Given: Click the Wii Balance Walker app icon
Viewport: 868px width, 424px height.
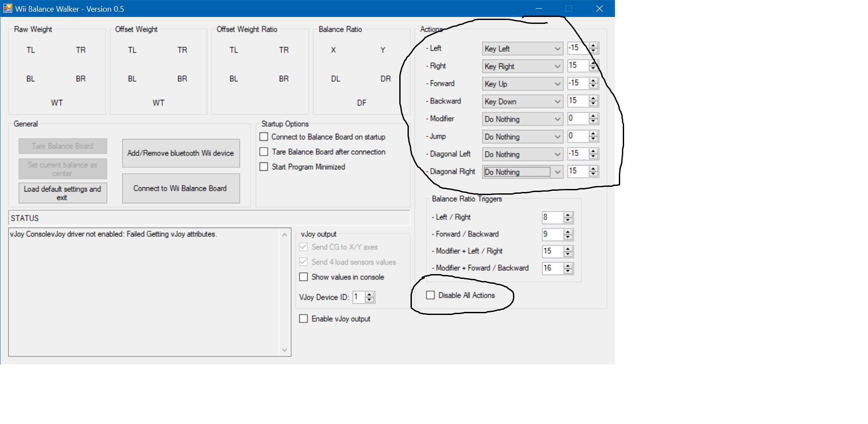Looking at the screenshot, I should pyautogui.click(x=7, y=8).
